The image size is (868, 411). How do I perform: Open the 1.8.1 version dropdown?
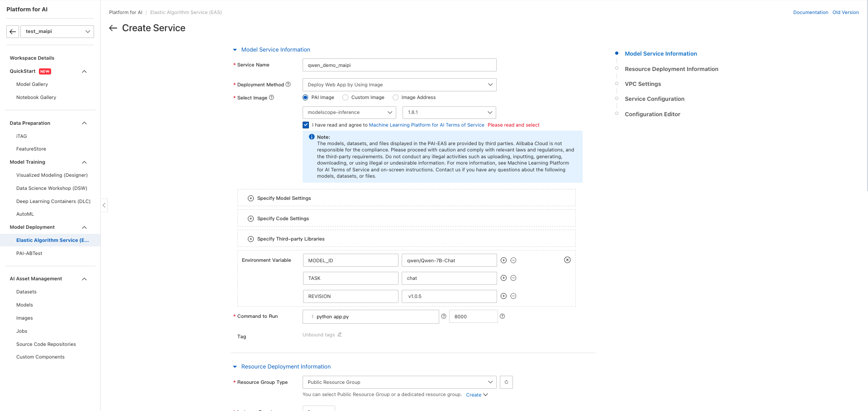click(449, 113)
